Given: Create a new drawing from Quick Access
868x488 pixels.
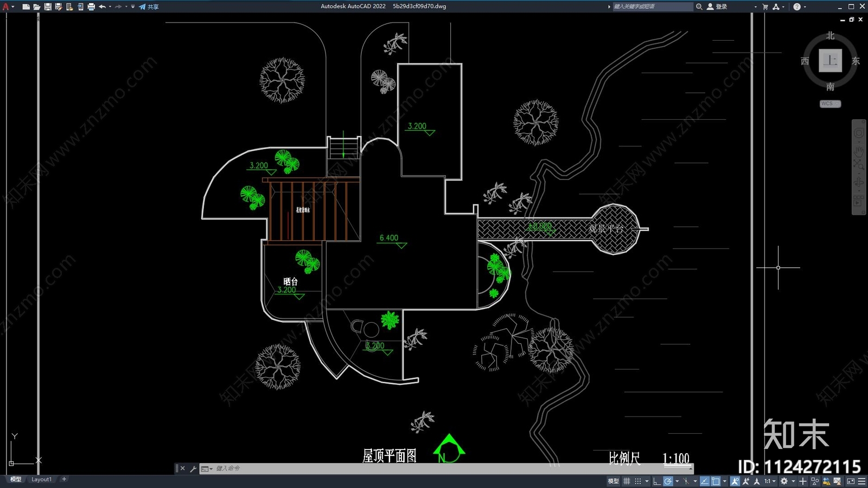Looking at the screenshot, I should pyautogui.click(x=26, y=7).
